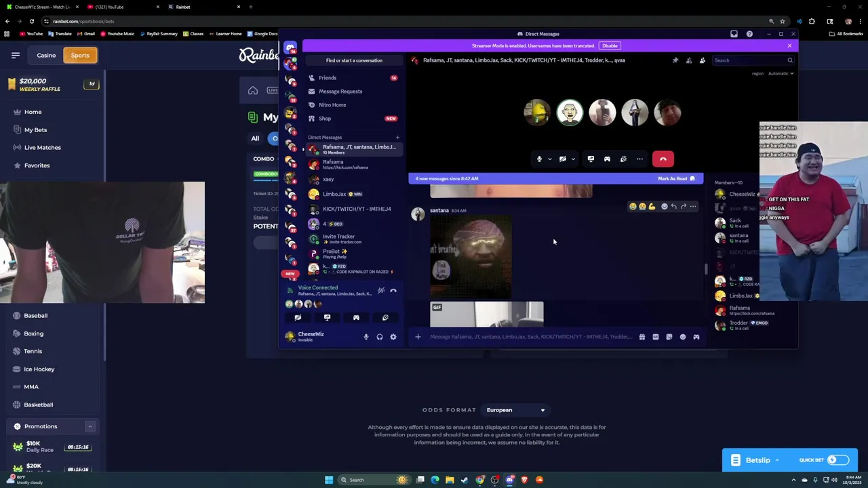Mute mic next to CheeseWiz
The height and width of the screenshot is (488, 868).
pyautogui.click(x=366, y=337)
